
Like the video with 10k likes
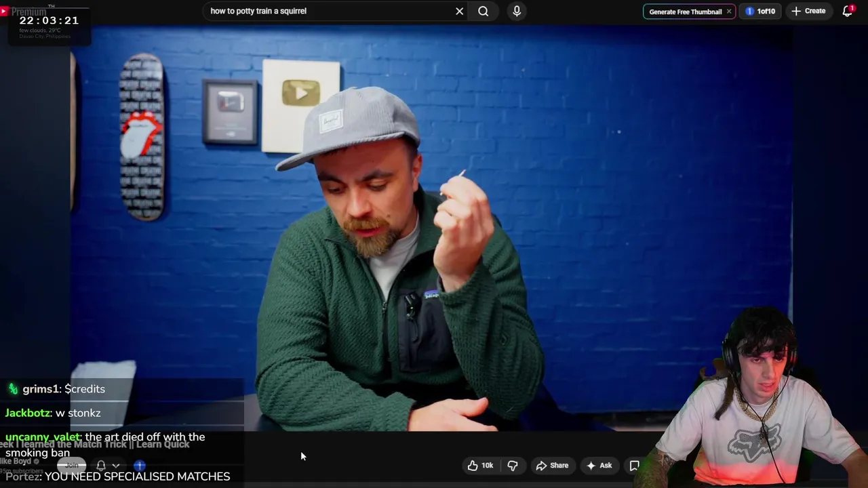point(480,466)
